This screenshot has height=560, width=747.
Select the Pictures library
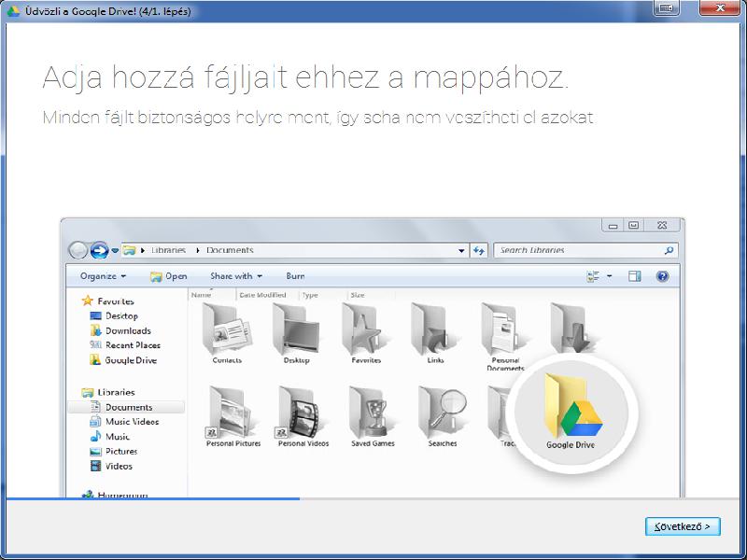tap(114, 452)
